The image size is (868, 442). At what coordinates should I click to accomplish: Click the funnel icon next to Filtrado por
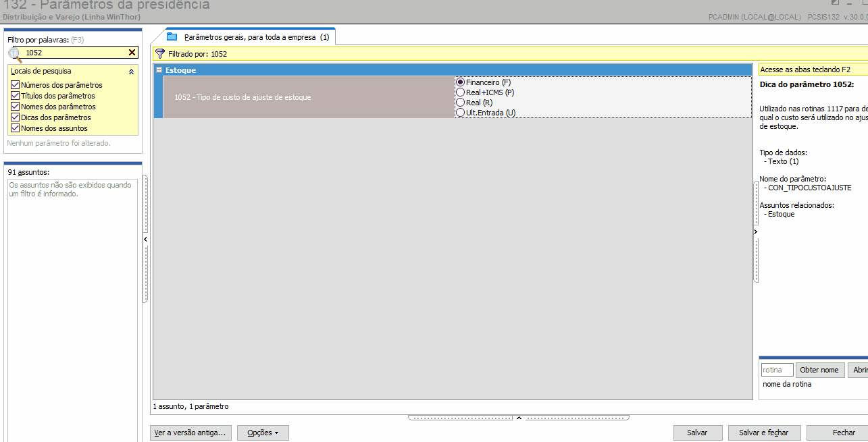click(x=160, y=54)
